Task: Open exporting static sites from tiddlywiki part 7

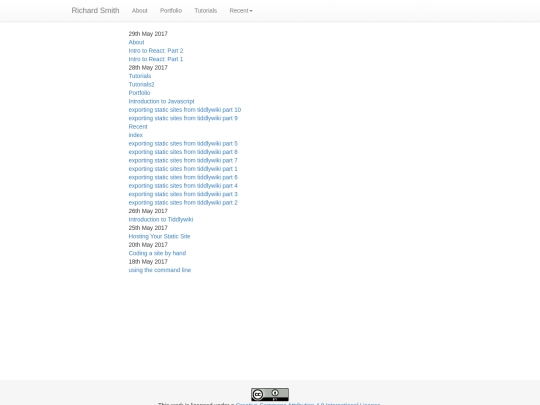Action: tap(183, 160)
